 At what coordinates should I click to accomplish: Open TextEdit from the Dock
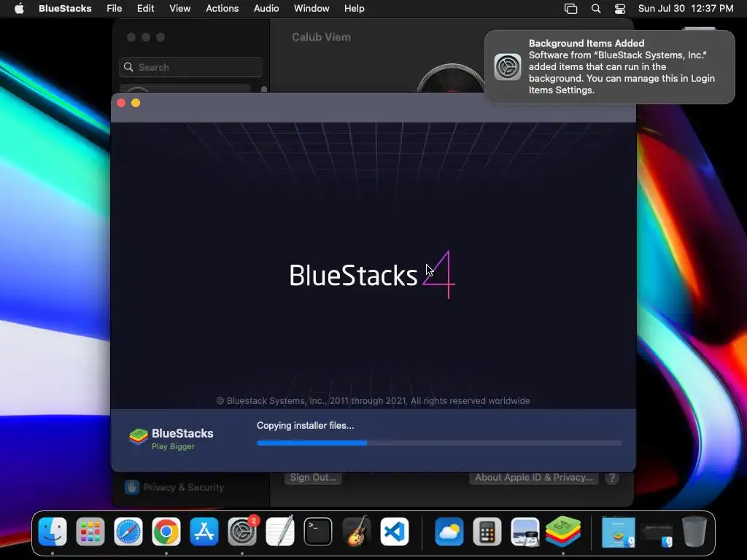[280, 532]
